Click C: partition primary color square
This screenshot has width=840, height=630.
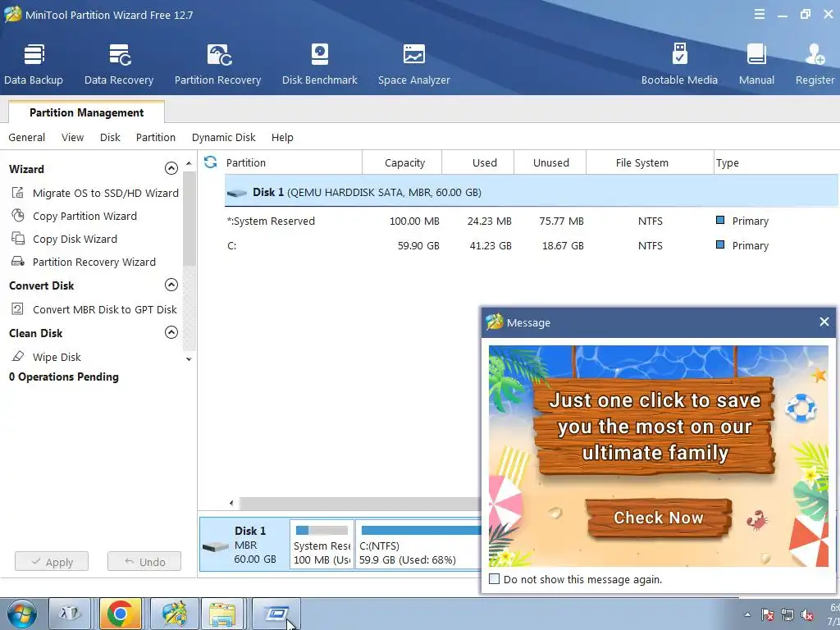[x=720, y=244]
